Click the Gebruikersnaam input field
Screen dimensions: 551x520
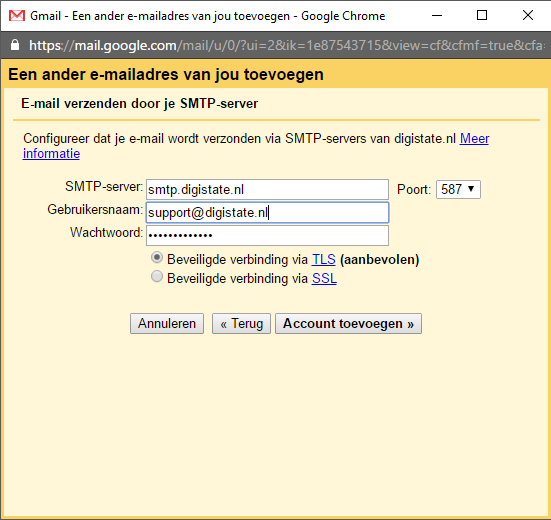[267, 212]
